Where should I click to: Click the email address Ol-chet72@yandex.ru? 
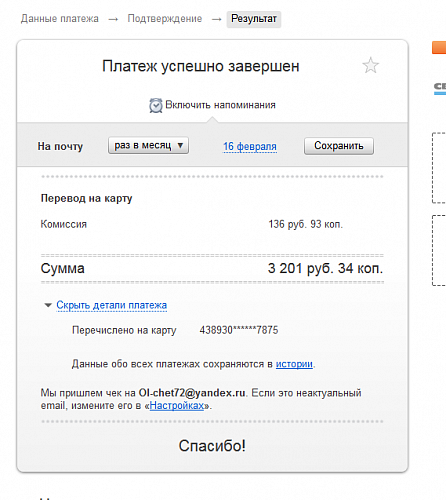coord(192,393)
